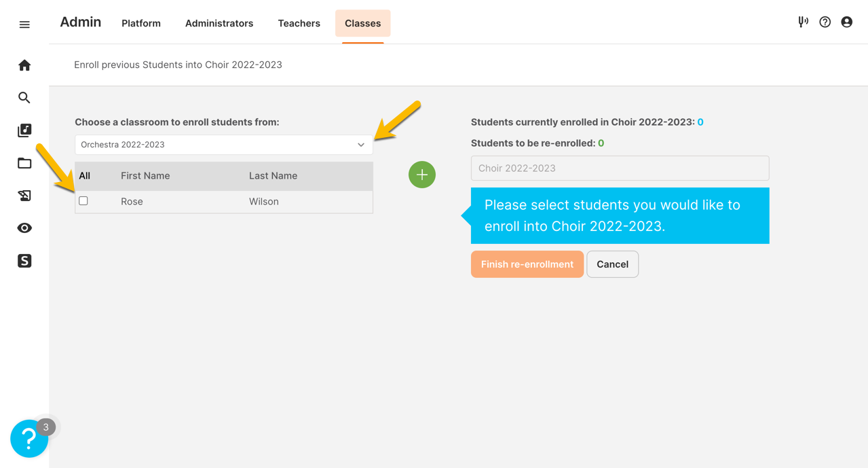Screen dimensions: 868x468
Task: Open the user account profile icon
Action: click(x=846, y=22)
